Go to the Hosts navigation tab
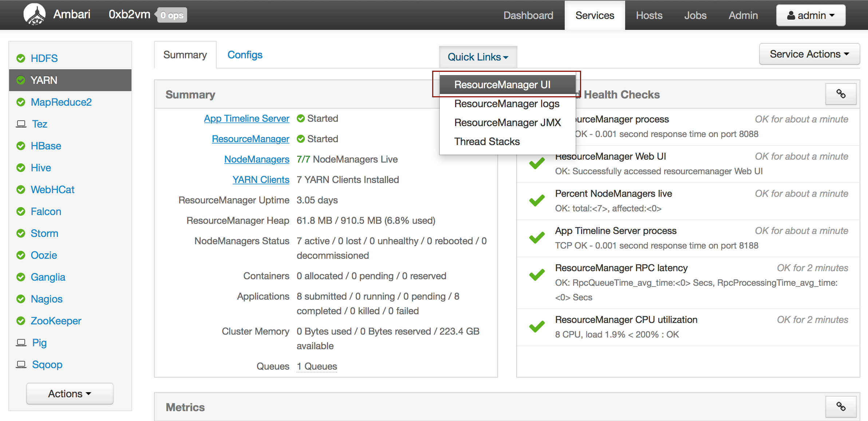The height and width of the screenshot is (421, 868). tap(649, 15)
